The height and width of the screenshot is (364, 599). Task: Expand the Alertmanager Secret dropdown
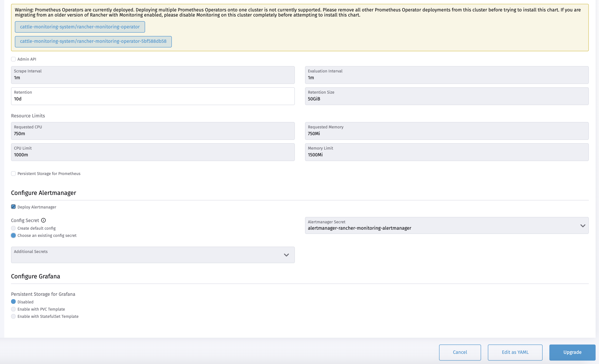click(x=583, y=226)
